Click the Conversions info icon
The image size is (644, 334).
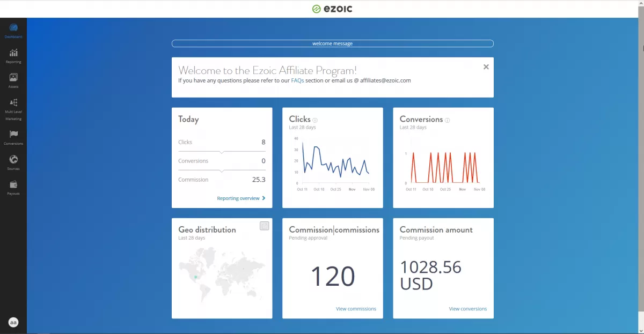(448, 120)
